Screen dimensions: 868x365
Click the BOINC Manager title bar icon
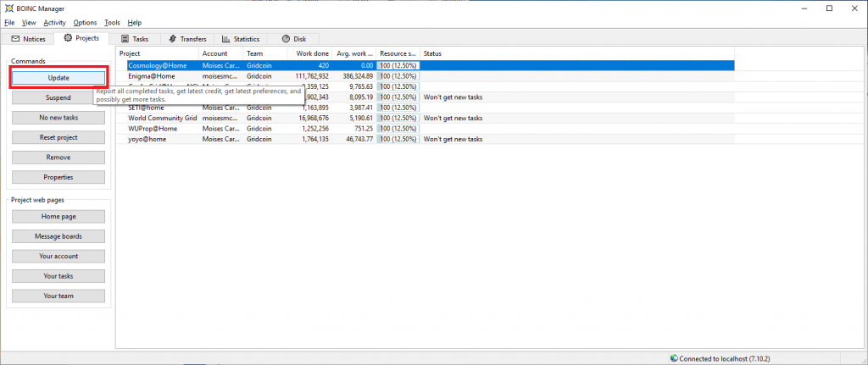pos(8,8)
